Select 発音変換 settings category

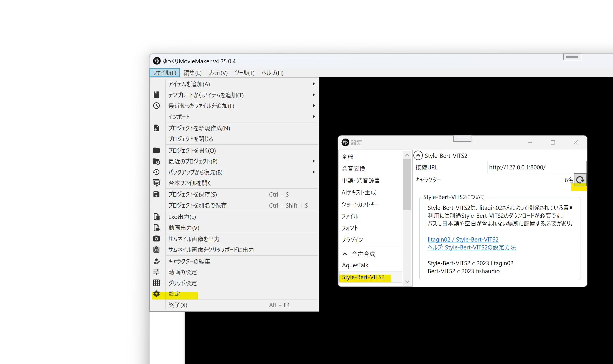coord(371,169)
